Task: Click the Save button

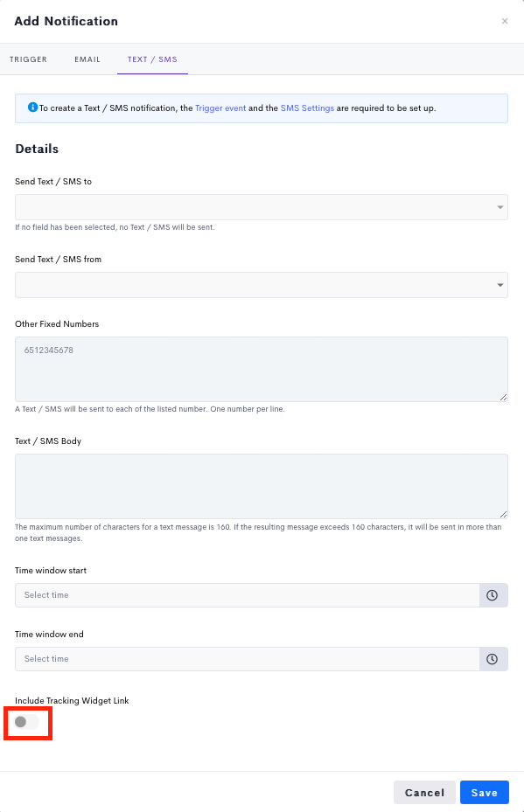Action: 485,792
